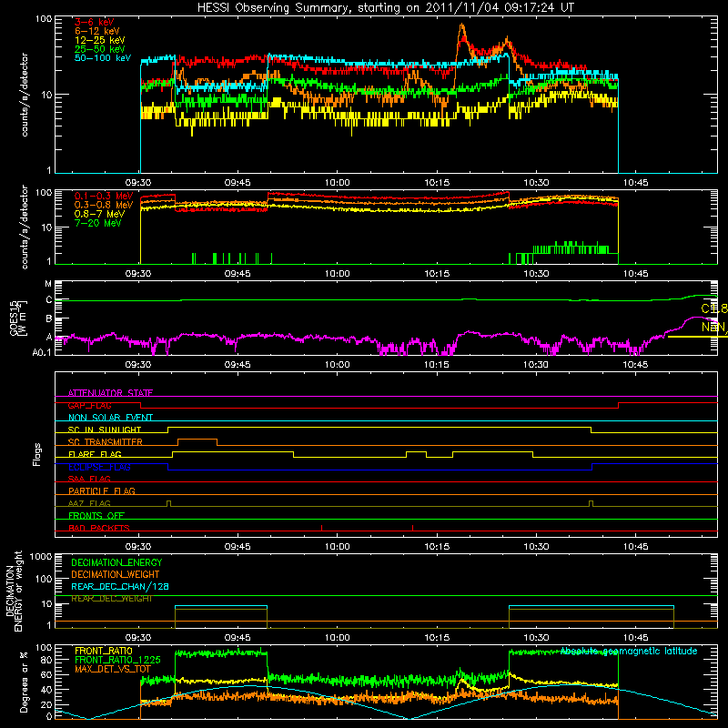Click the FRONTS_OFF flag label
728x728 pixels.
pyautogui.click(x=96, y=515)
